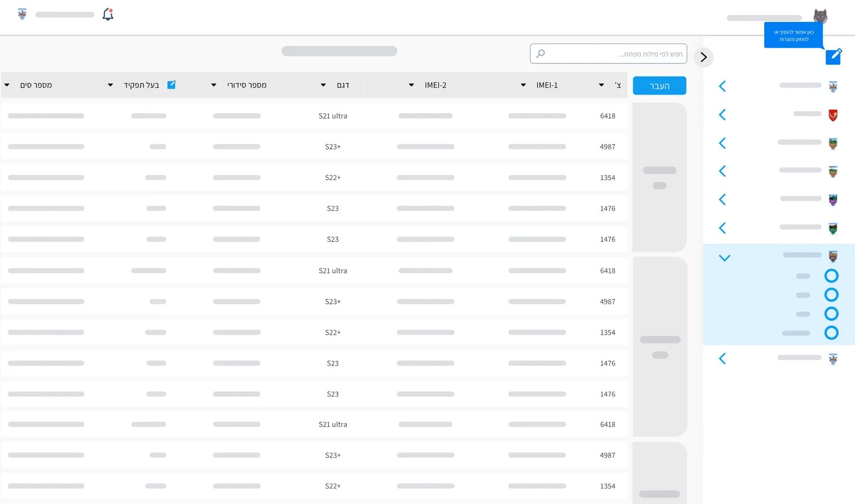The width and height of the screenshot is (855, 504).
Task: Click the search magnifier icon
Action: 541,53
